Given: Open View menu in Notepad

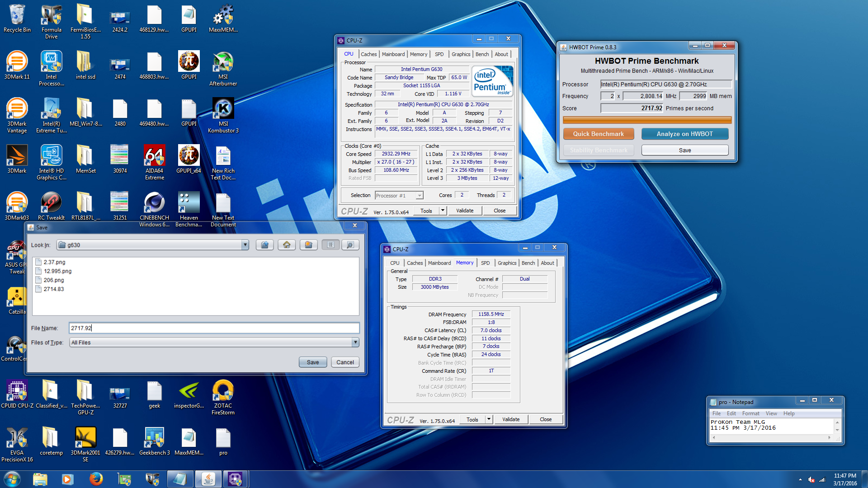Looking at the screenshot, I should coord(771,413).
